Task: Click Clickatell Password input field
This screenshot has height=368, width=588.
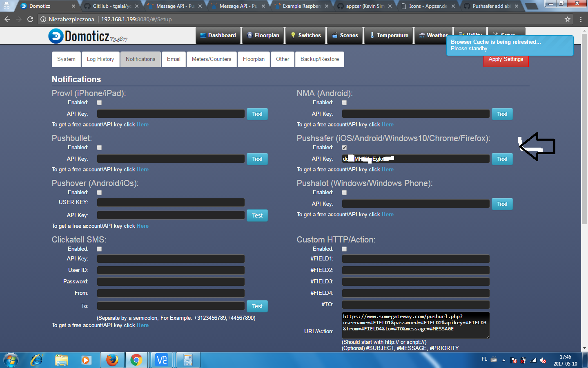Action: click(x=171, y=282)
